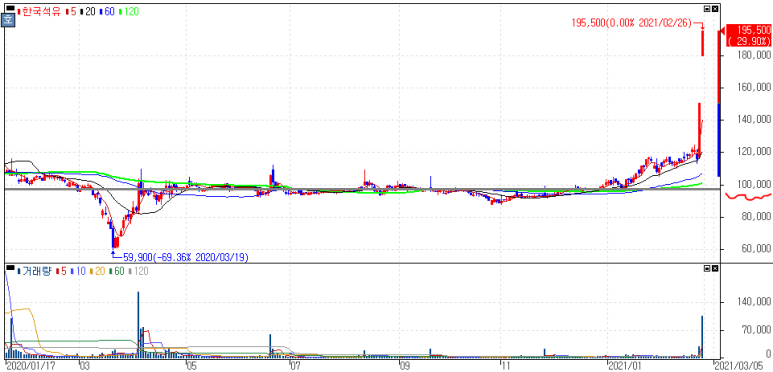
Task: Close the price chart panel
Action: (715, 8)
